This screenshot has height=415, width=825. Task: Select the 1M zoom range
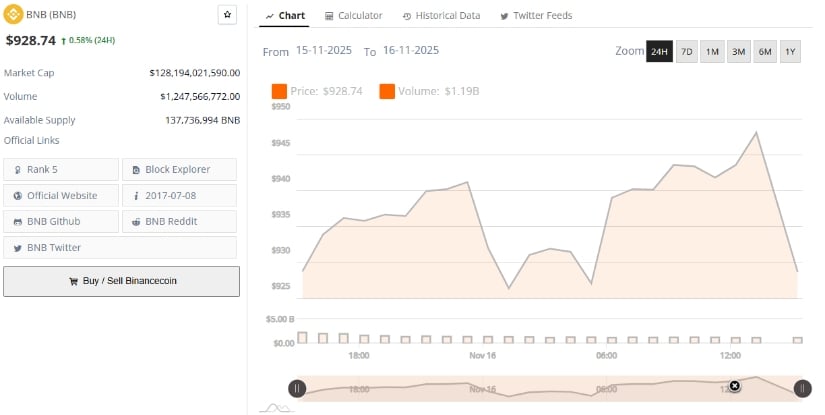pyautogui.click(x=712, y=51)
